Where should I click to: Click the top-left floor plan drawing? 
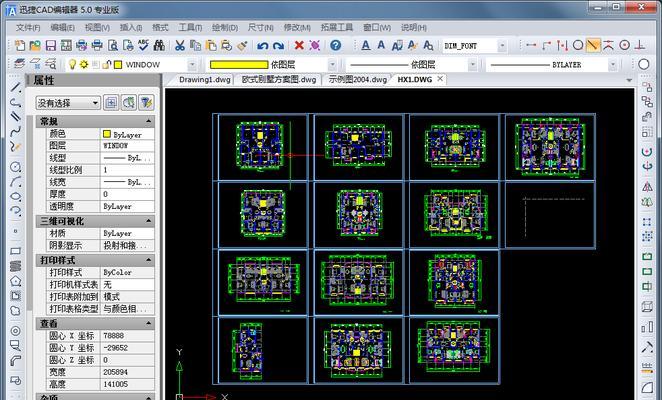tap(259, 146)
